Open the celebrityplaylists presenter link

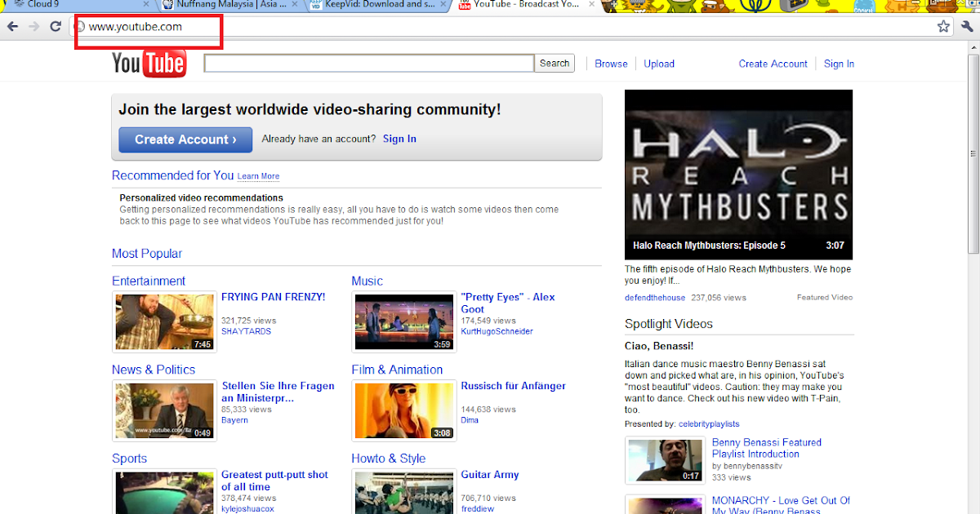709,424
